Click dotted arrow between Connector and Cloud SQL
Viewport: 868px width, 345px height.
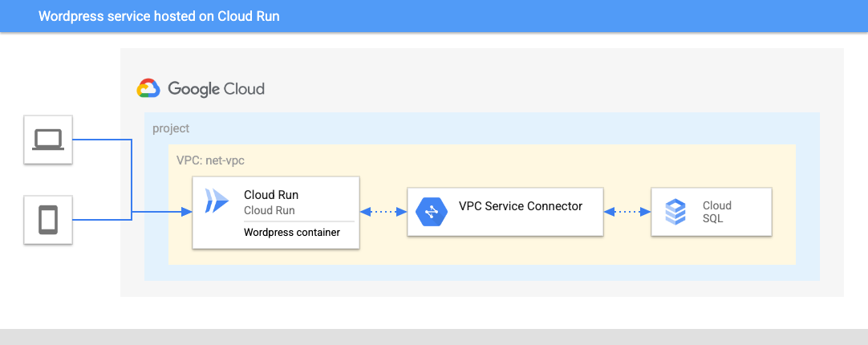click(627, 212)
